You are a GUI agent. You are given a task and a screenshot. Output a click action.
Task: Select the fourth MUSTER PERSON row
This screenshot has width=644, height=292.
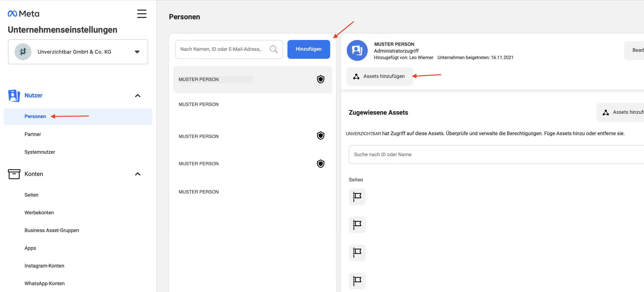pos(252,164)
